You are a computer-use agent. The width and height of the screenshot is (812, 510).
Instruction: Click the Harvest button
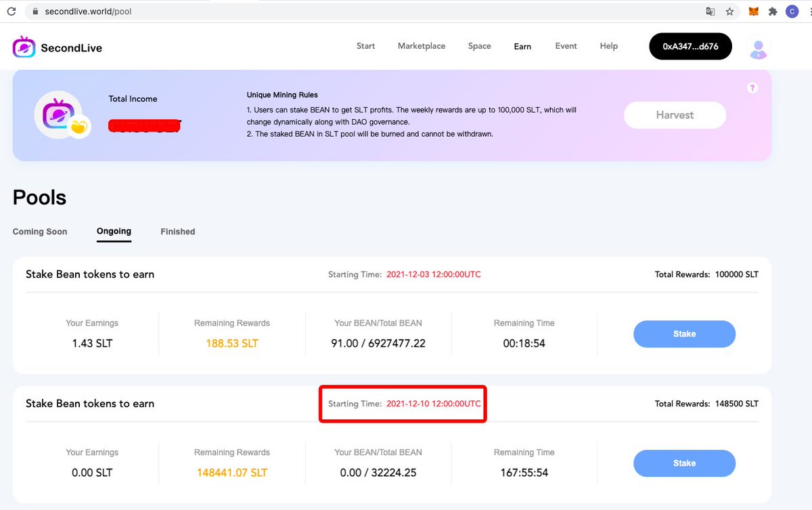pos(675,115)
